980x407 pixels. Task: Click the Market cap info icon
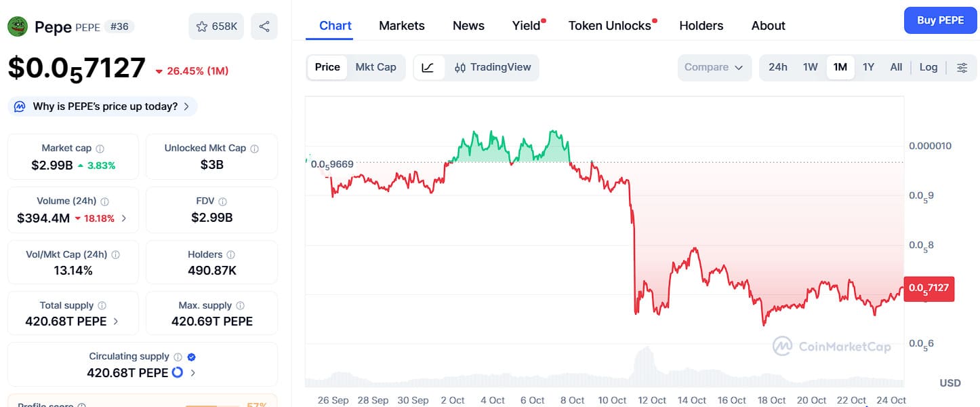100,149
